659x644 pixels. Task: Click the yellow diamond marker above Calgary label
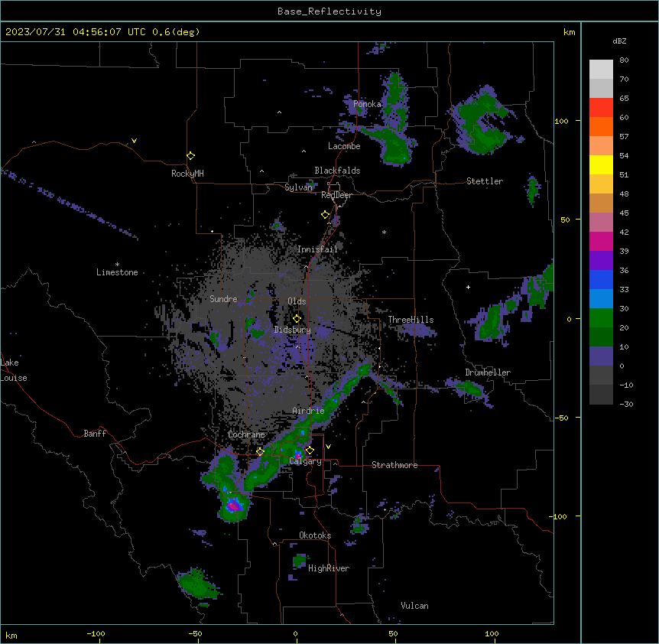[310, 450]
